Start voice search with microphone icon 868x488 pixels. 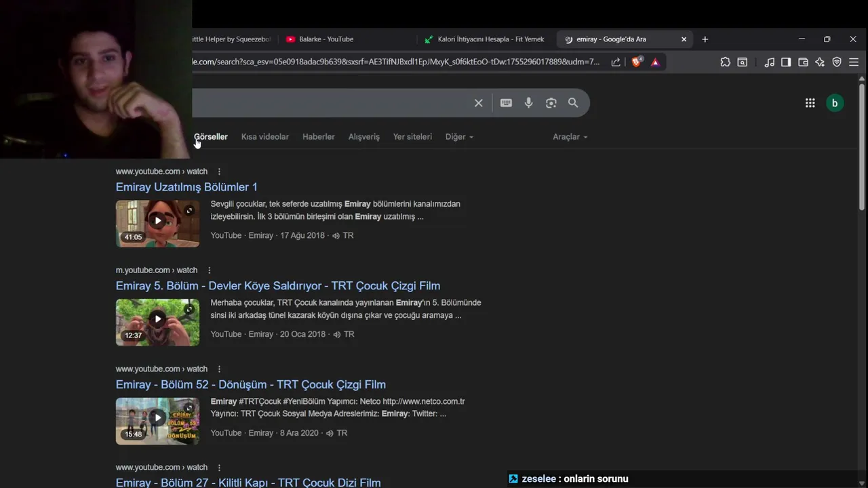pos(528,103)
